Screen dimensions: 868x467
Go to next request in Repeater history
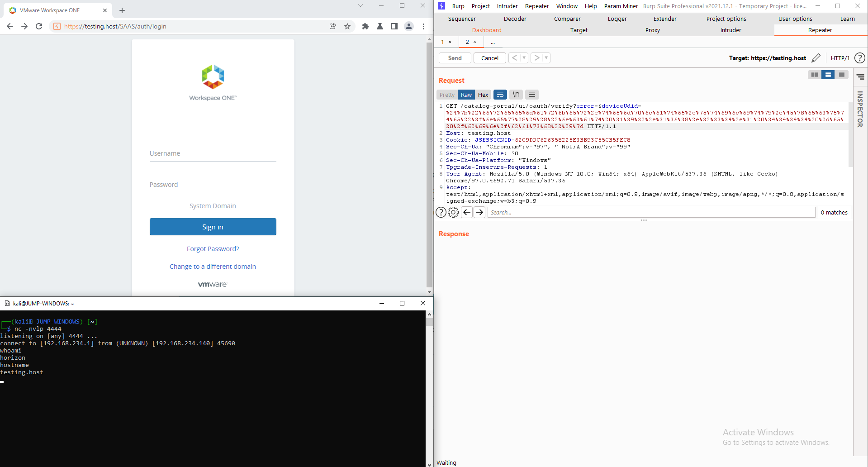pyautogui.click(x=536, y=58)
